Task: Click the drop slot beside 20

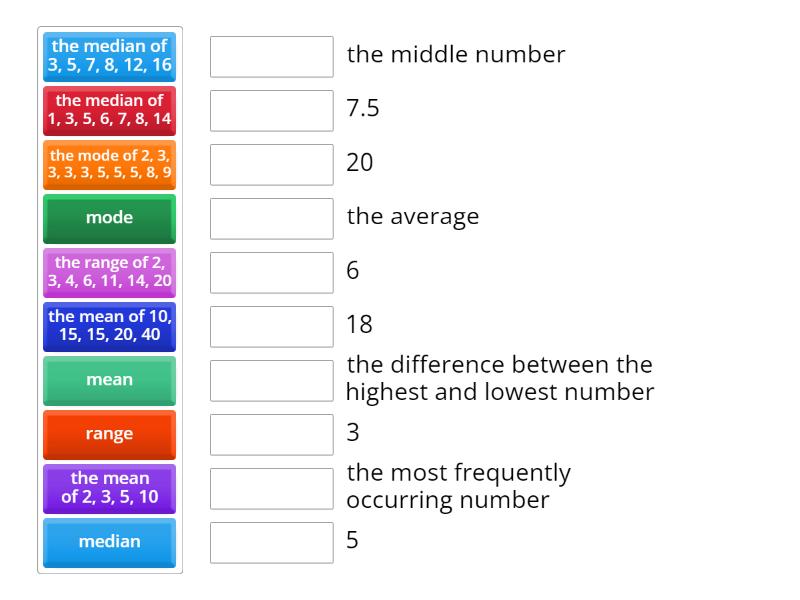Action: point(272,165)
